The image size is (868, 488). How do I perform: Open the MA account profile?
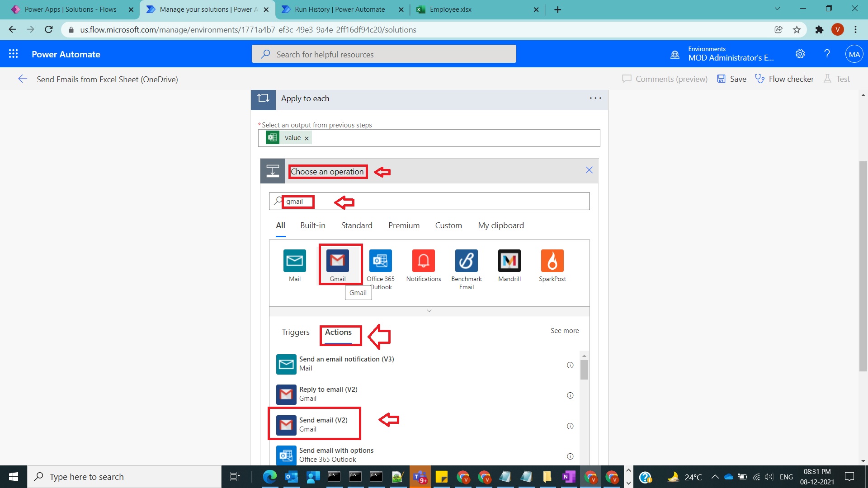coord(854,54)
